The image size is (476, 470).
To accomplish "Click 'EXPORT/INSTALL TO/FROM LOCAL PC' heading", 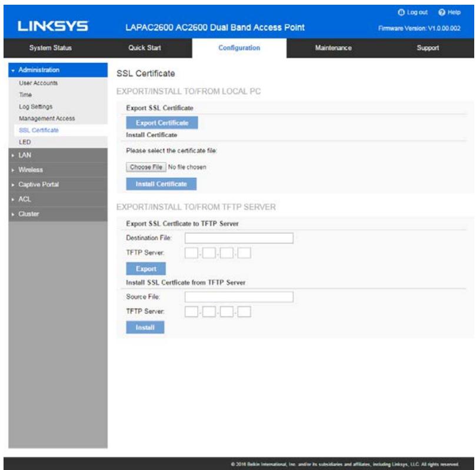I will [x=188, y=91].
